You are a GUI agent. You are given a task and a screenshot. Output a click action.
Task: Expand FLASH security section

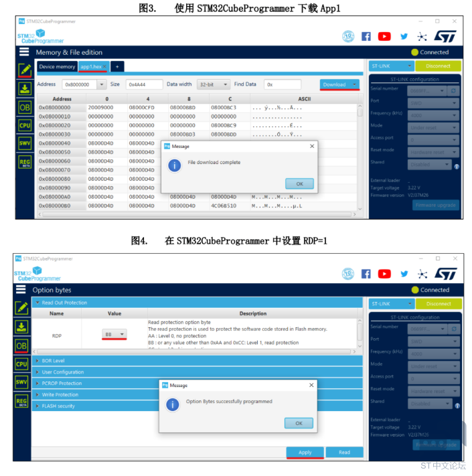pyautogui.click(x=37, y=406)
